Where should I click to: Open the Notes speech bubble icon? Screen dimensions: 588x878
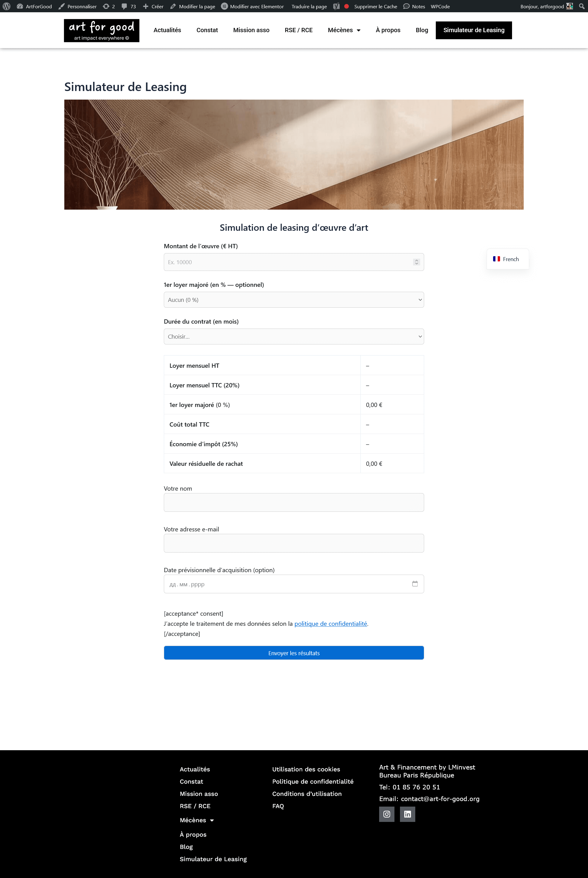[406, 6]
